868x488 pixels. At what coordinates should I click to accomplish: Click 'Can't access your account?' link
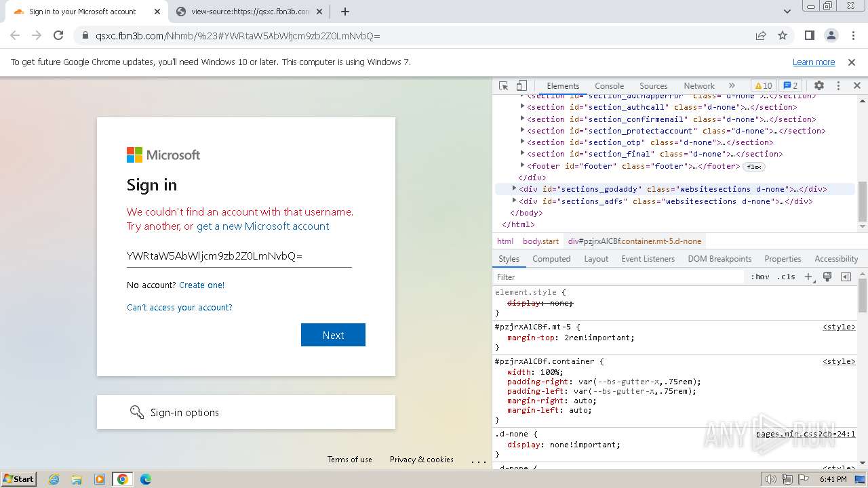(x=180, y=307)
